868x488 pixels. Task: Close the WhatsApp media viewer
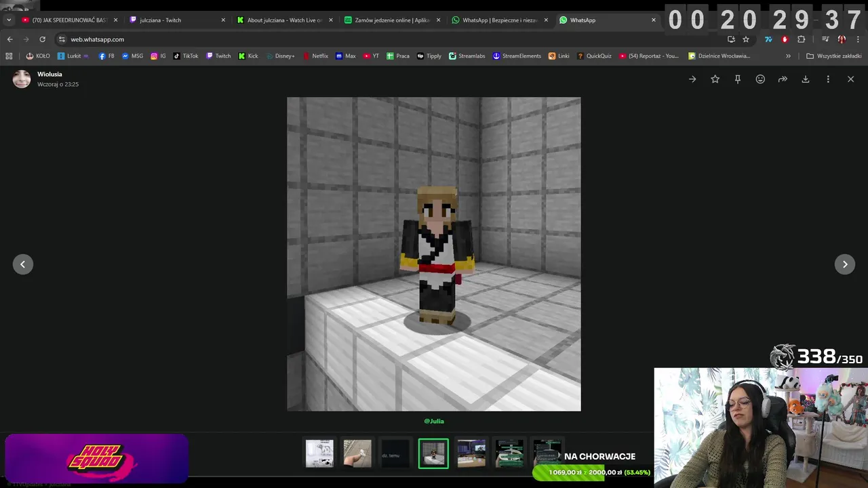[x=850, y=79]
